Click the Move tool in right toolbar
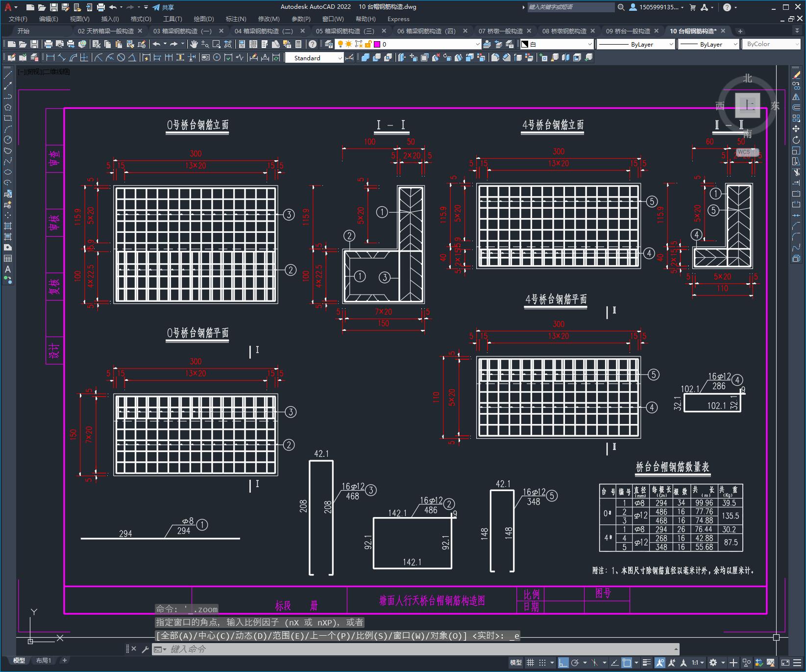The height and width of the screenshot is (672, 806). pos(796,129)
